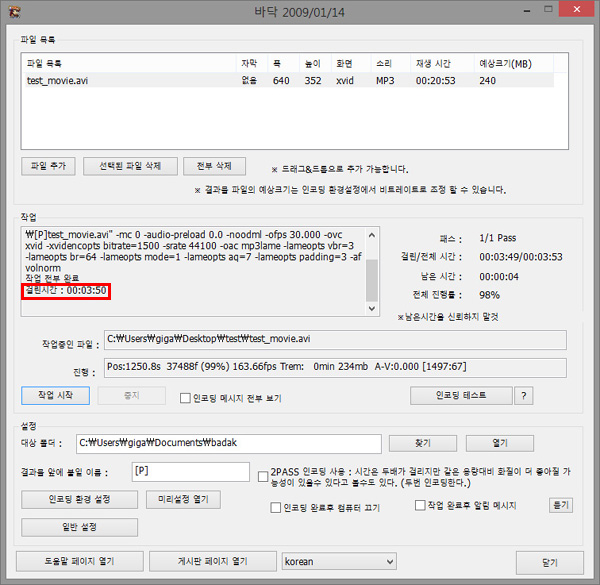Open 인코딩 환경 설정 settings
Image resolution: width=600 pixels, height=585 pixels.
79,499
